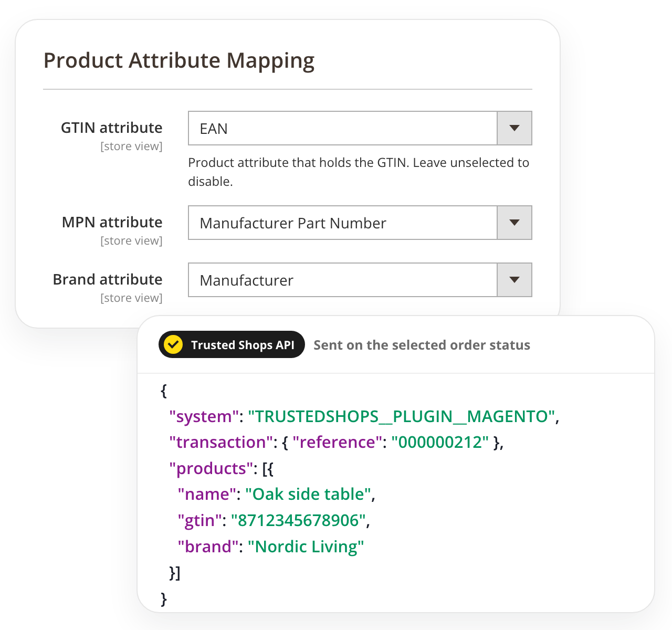
Task: Click the "Oak side table" name value
Action: point(308,494)
